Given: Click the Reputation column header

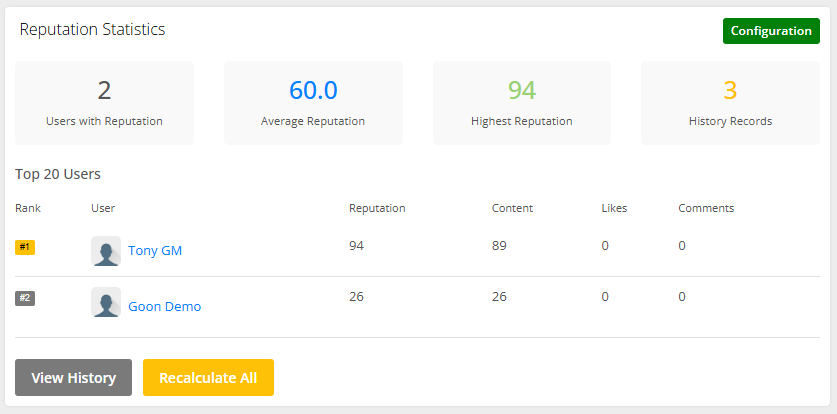Looking at the screenshot, I should (377, 208).
